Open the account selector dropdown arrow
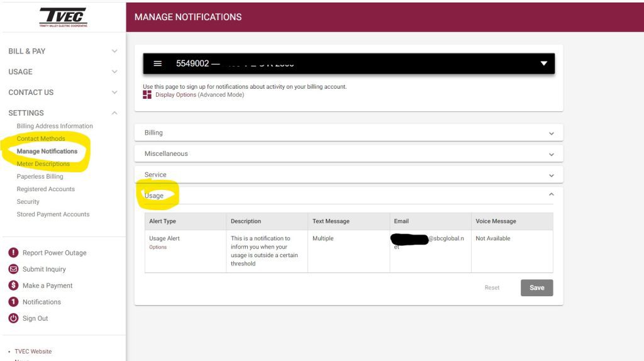This screenshot has height=361, width=644. [x=543, y=64]
